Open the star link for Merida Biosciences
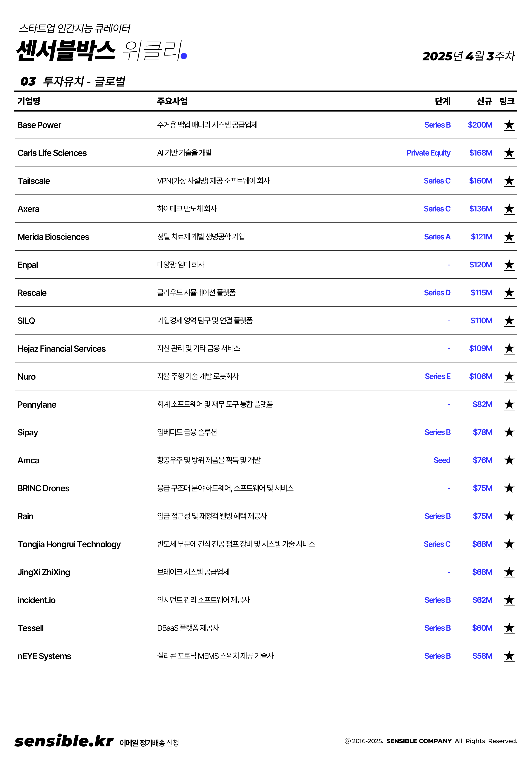This screenshot has height=769, width=532. 509,237
